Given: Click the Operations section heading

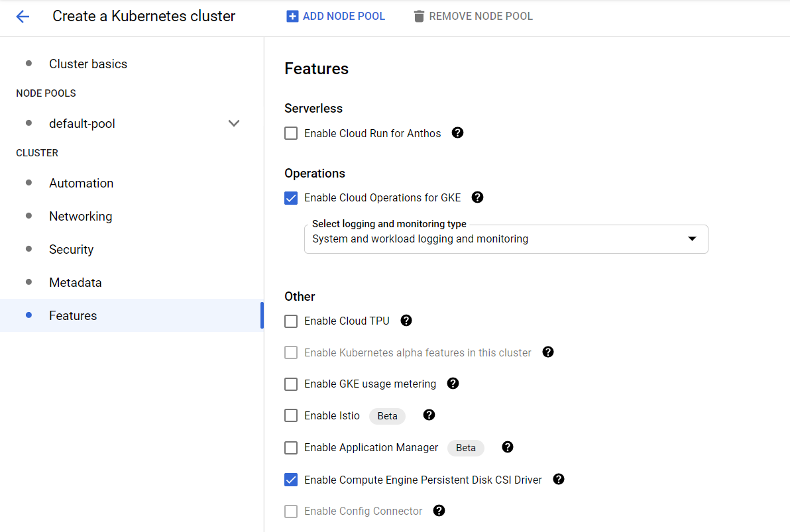Looking at the screenshot, I should 315,174.
